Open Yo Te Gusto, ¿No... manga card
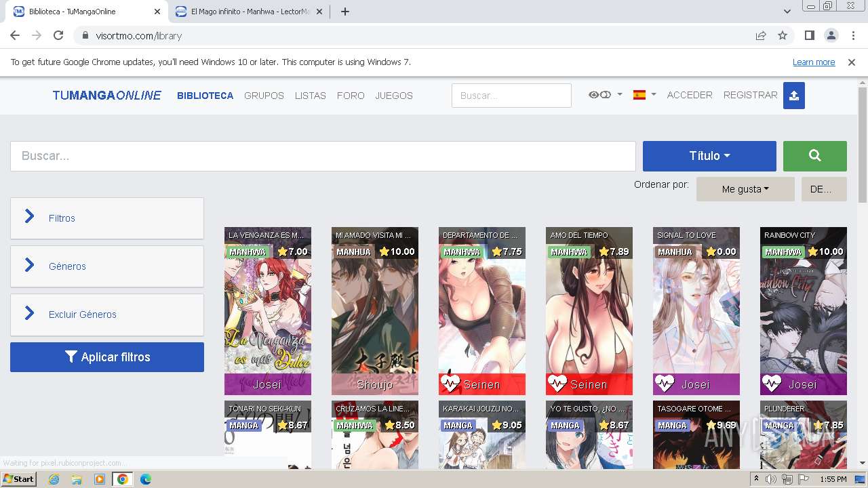Screen dimensions: 868x488 pos(589,434)
